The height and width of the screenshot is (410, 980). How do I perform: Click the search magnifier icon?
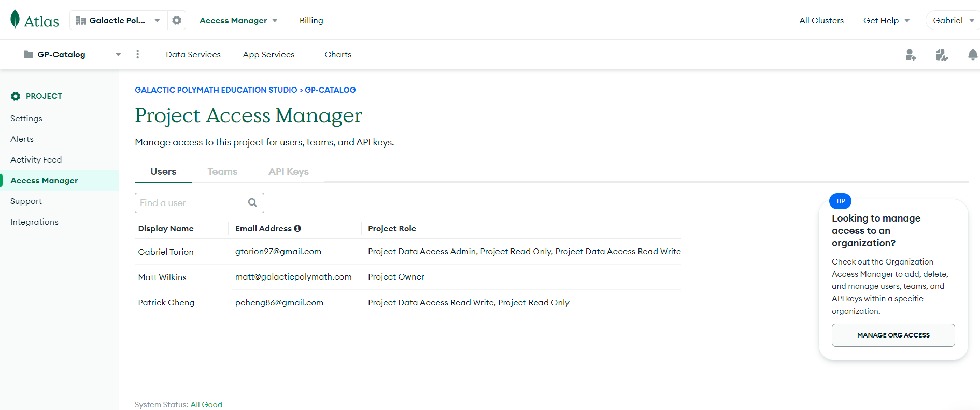[252, 203]
